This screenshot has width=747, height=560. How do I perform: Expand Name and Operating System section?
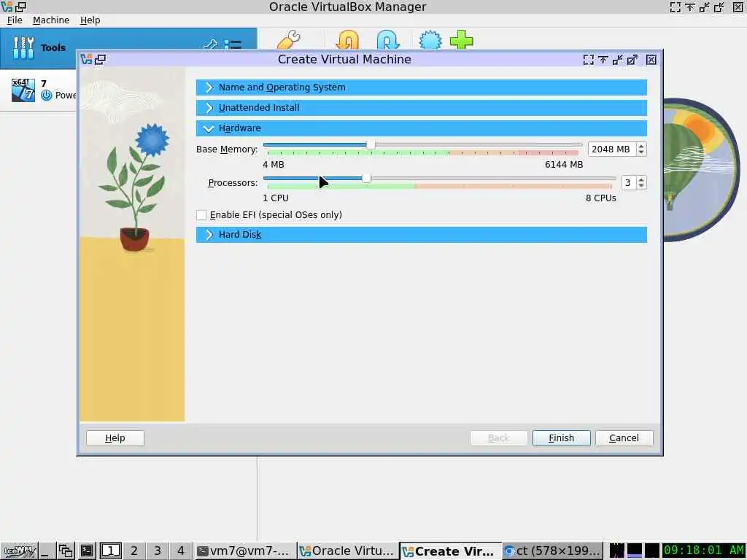click(421, 87)
